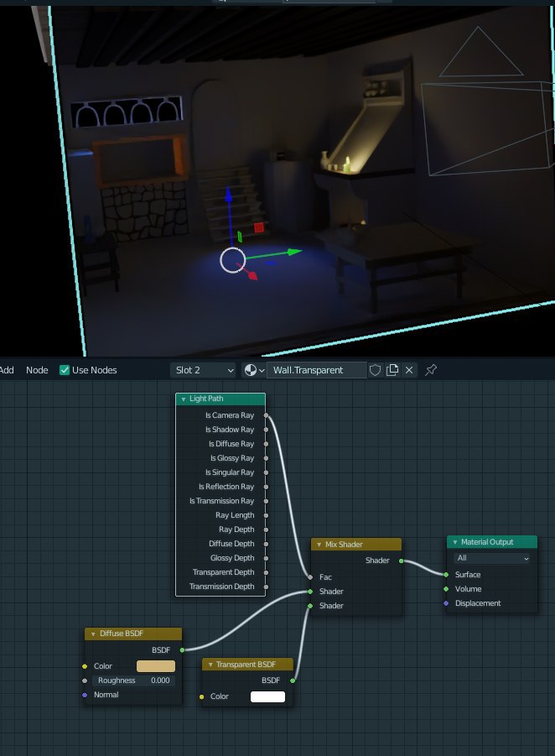Toggle the Use Nodes checkbox
This screenshot has width=555, height=756.
click(x=65, y=370)
